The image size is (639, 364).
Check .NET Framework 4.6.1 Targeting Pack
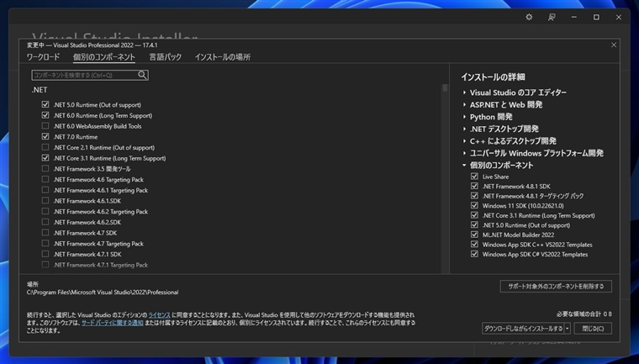(x=45, y=189)
